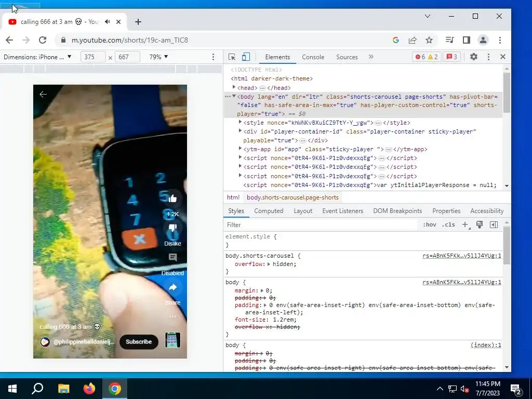Click the Google icon in address bar

point(395,40)
